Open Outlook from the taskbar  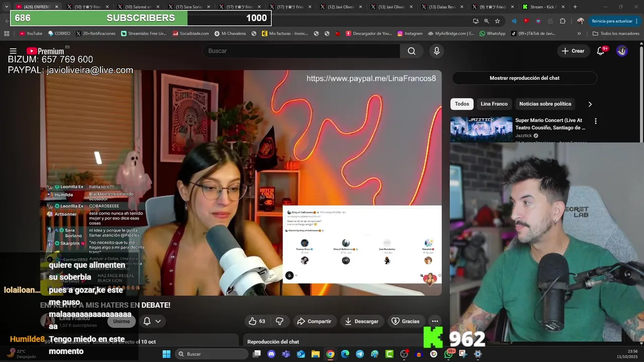click(301, 354)
